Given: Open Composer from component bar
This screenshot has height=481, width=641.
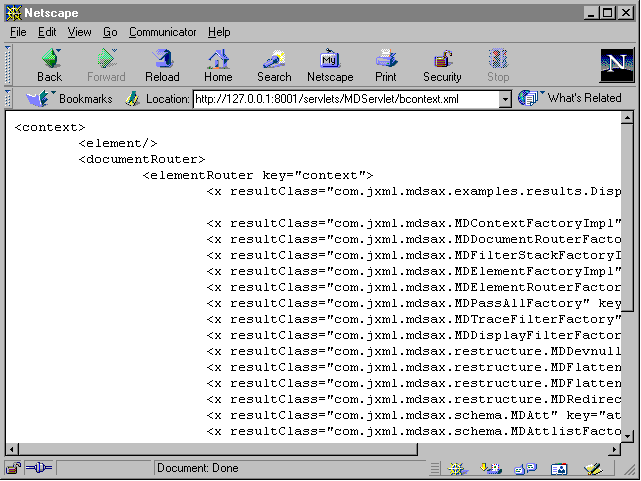Looking at the screenshot, I should click(593, 468).
